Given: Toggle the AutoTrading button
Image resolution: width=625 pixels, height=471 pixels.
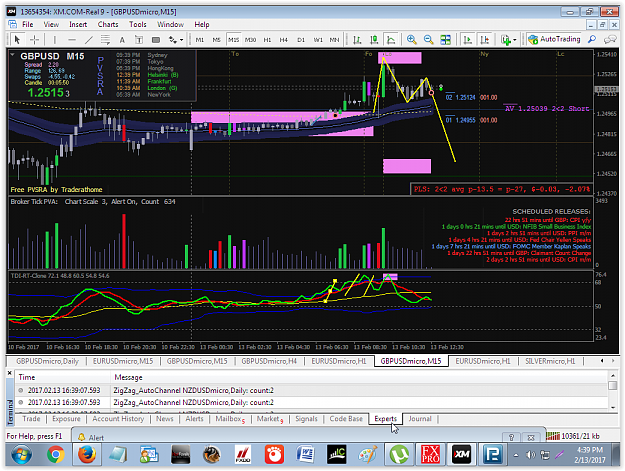Looking at the screenshot, I should pyautogui.click(x=554, y=39).
